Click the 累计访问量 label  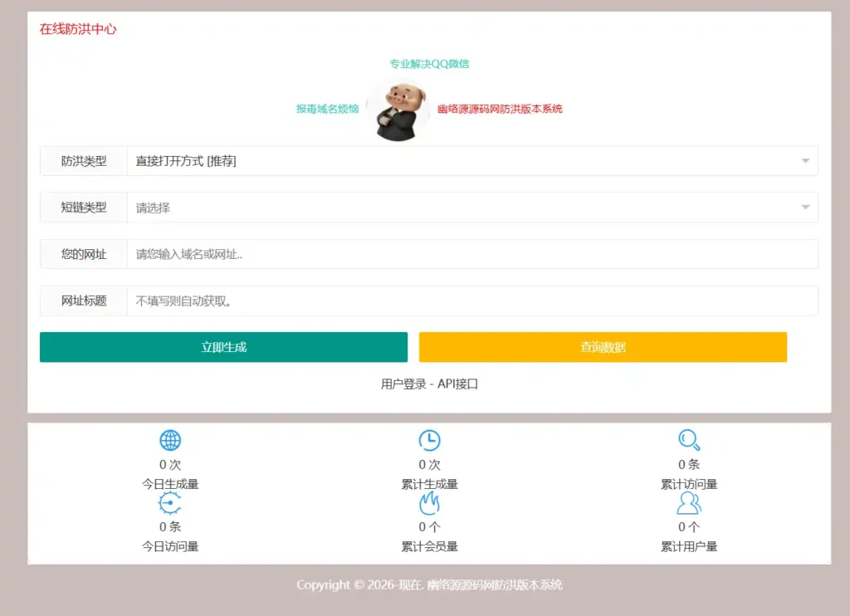click(x=689, y=484)
